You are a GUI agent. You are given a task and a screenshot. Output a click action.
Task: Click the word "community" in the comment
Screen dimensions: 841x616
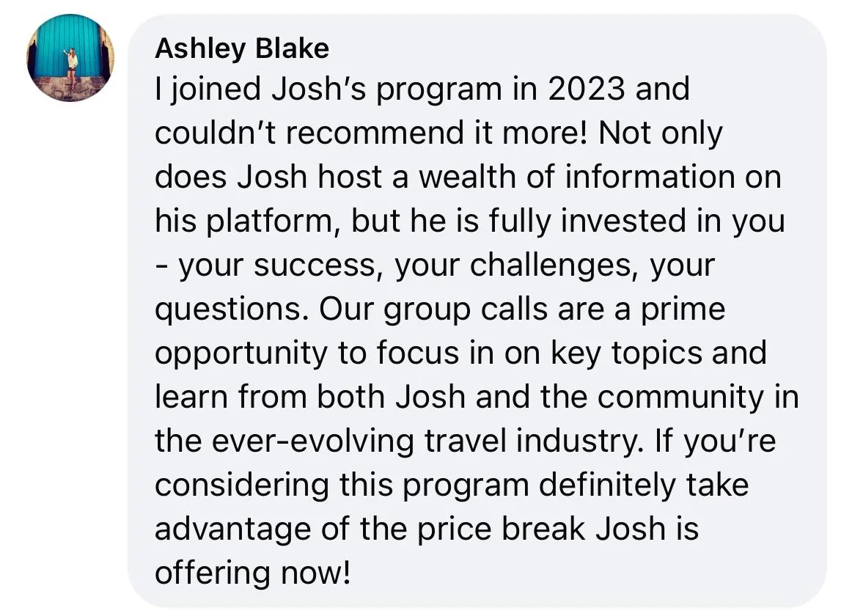point(680,397)
